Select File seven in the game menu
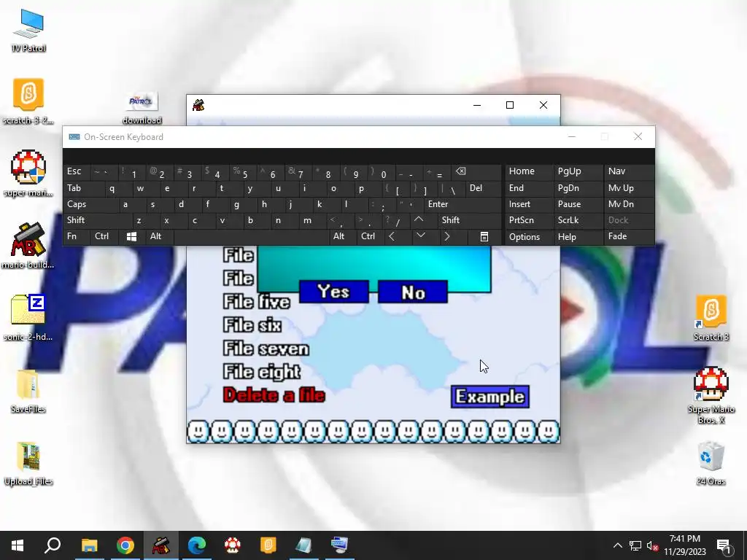Viewport: 747px width, 560px height. [x=266, y=349]
